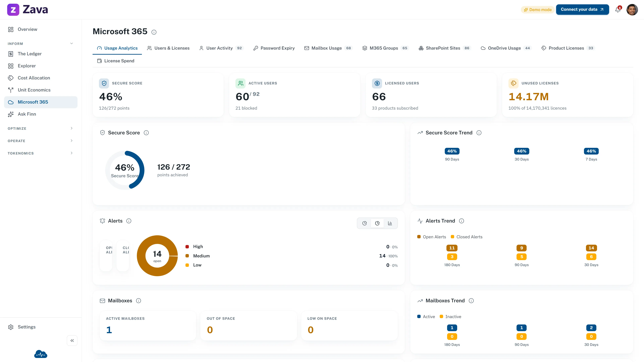
Task: Open The Ledger page
Action: click(x=41, y=54)
